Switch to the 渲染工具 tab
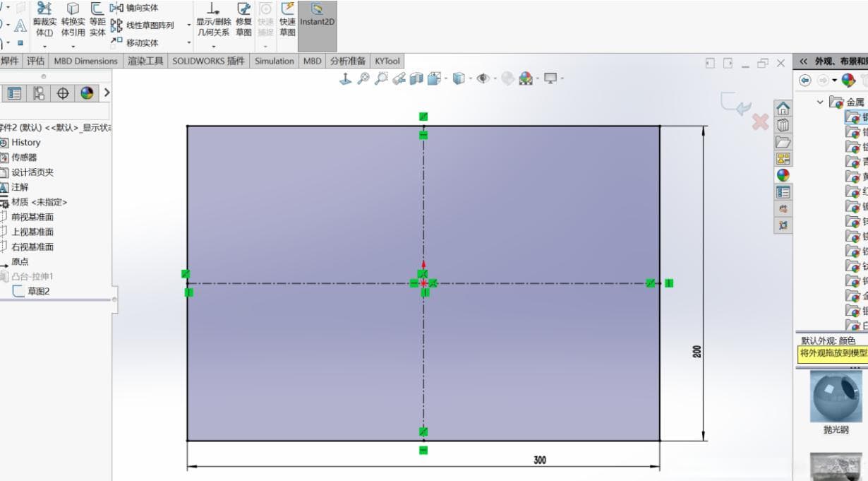The image size is (868, 481). 145,61
